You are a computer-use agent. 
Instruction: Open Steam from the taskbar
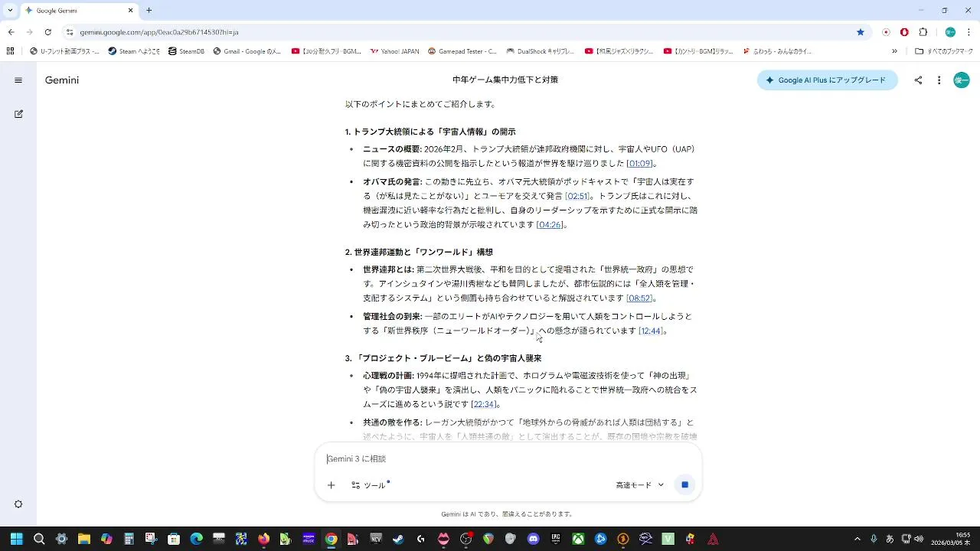(x=398, y=539)
